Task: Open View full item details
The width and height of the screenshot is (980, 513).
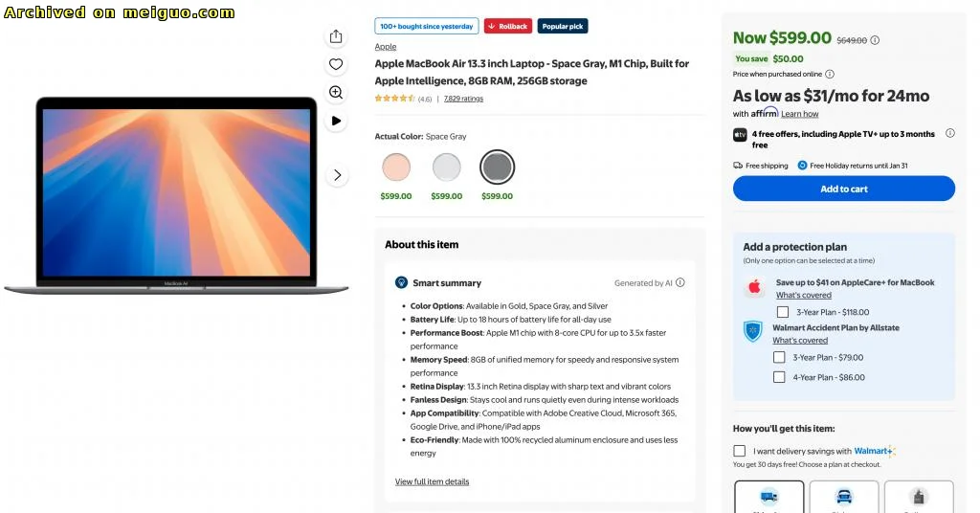Action: click(x=432, y=481)
